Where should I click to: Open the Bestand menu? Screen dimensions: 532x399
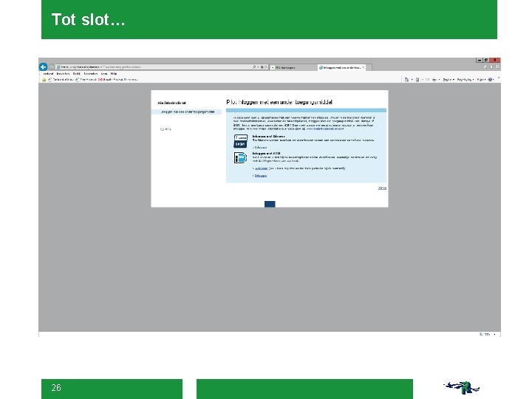click(x=48, y=74)
